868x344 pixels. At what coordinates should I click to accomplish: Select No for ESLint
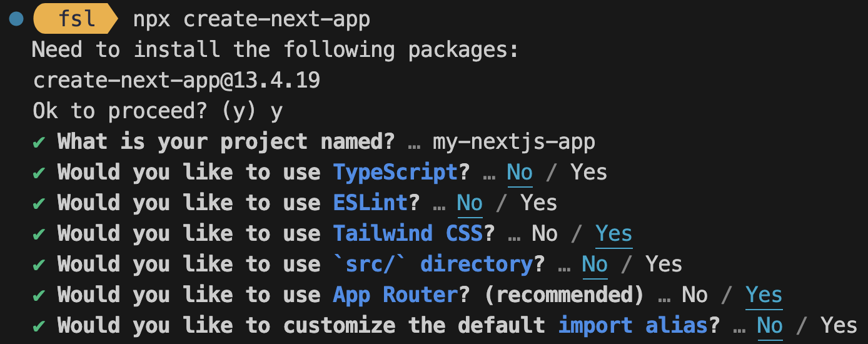(x=470, y=203)
